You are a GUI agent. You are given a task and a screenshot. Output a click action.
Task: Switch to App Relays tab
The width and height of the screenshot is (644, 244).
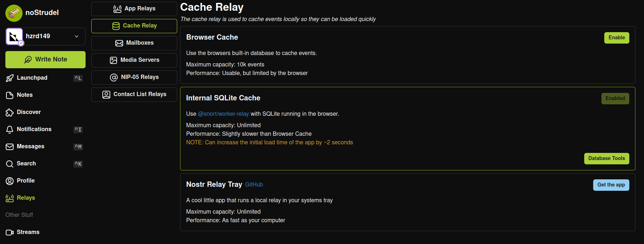(134, 9)
